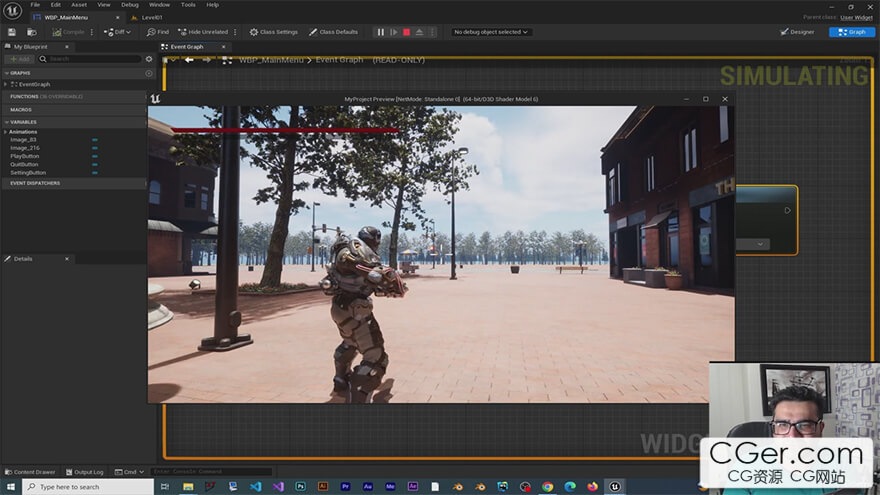The height and width of the screenshot is (495, 880).
Task: Open the Debug menu
Action: tap(130, 4)
